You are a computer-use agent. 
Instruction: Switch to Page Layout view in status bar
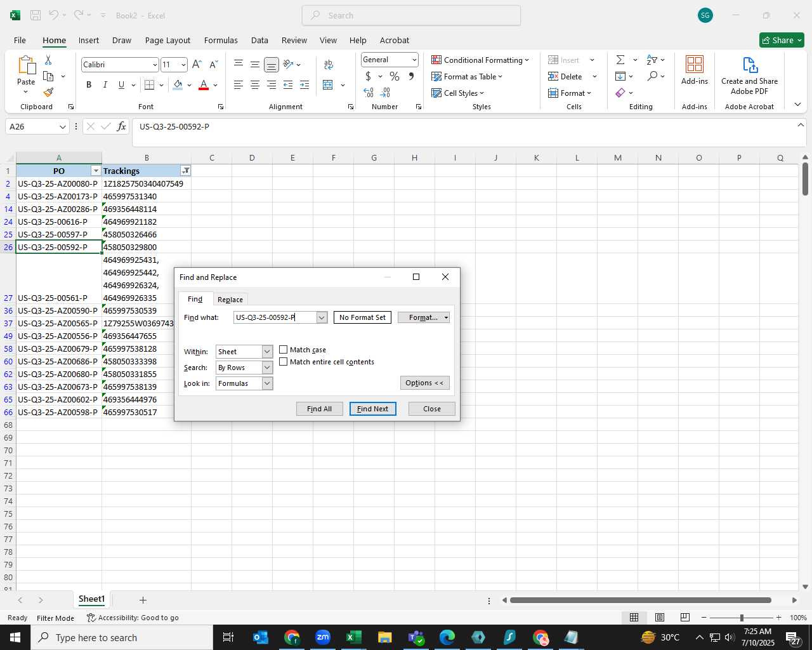pyautogui.click(x=660, y=617)
